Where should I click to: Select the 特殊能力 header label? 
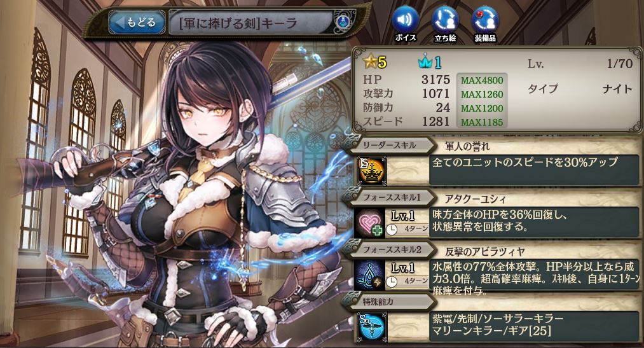coord(378,302)
